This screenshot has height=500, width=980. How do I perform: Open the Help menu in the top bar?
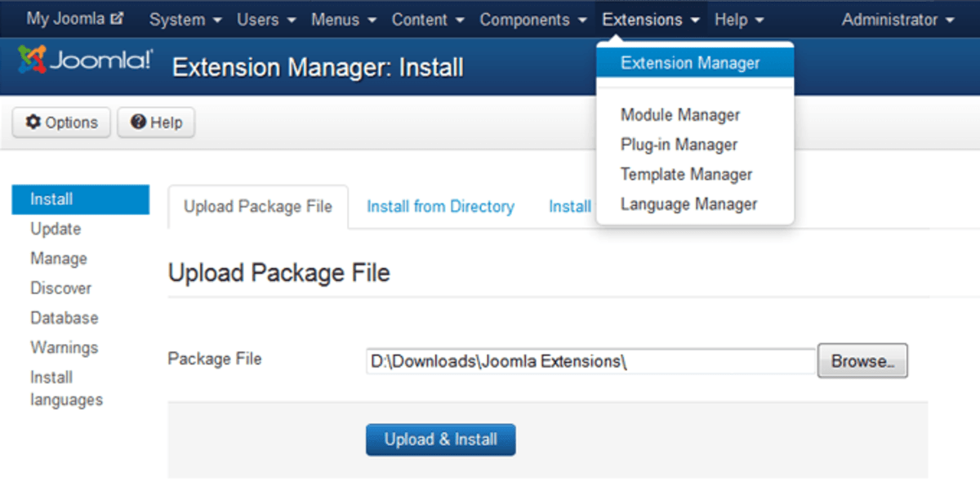[739, 20]
